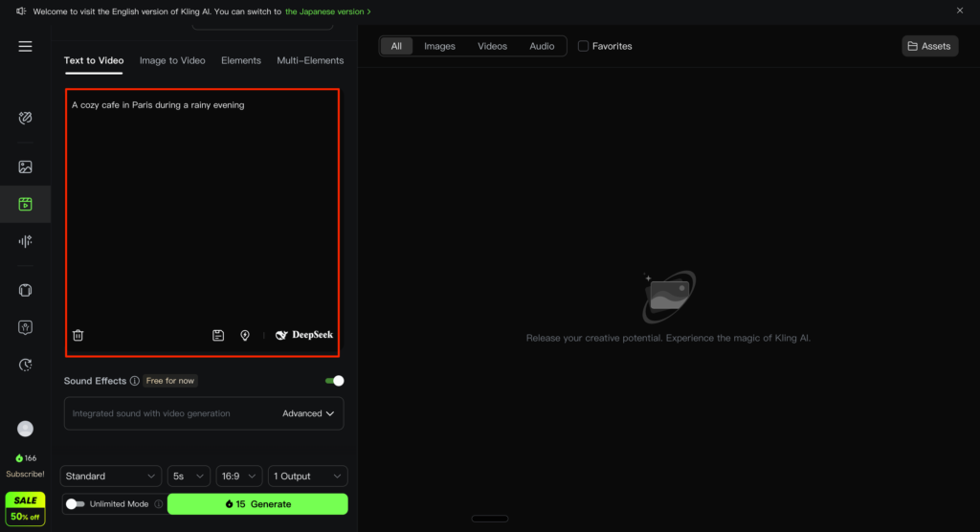Open the 16:9 aspect ratio dropdown

pyautogui.click(x=238, y=476)
